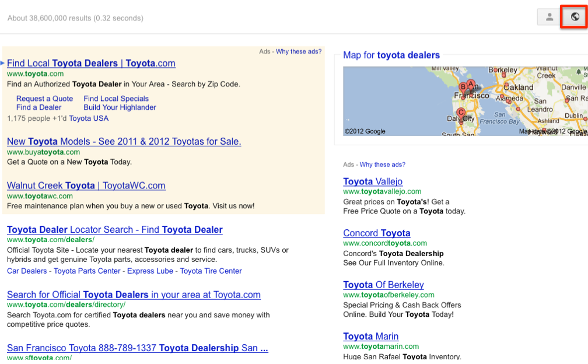The width and height of the screenshot is (588, 364).
Task: Open Build Your Highlander sitelink
Action: pyautogui.click(x=120, y=107)
